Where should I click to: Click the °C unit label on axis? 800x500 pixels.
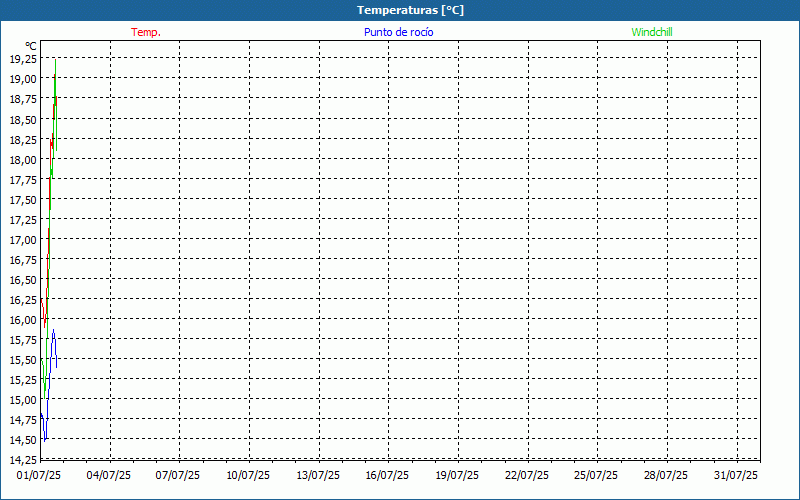pyautogui.click(x=31, y=46)
